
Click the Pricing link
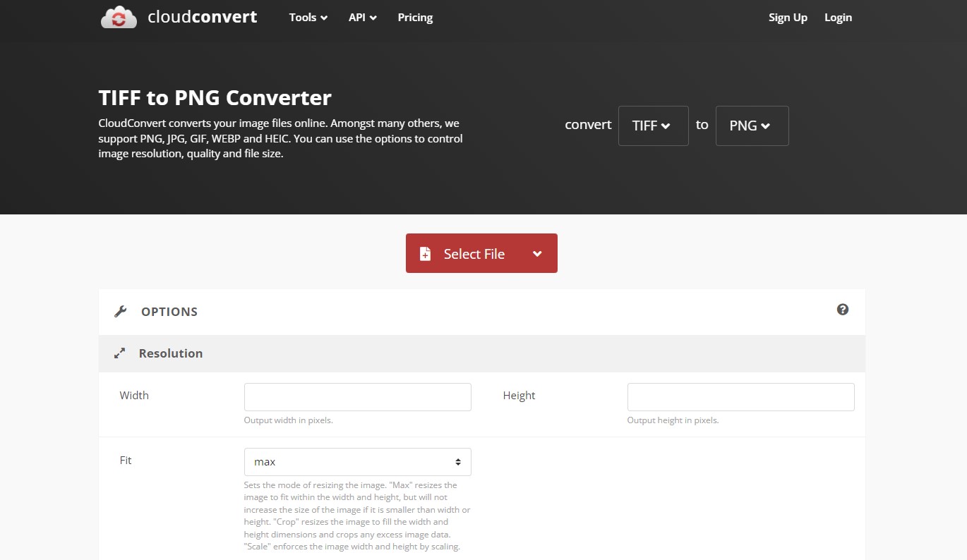[x=414, y=17]
